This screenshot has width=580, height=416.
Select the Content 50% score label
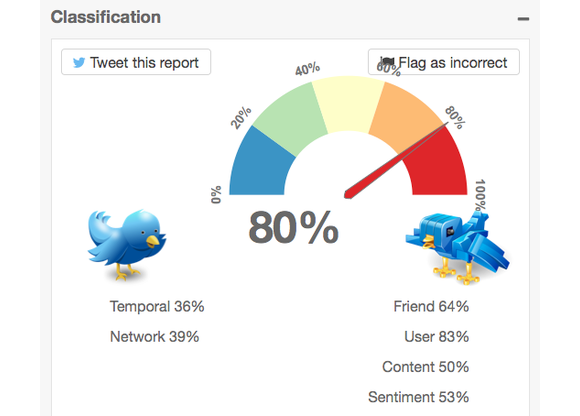425,367
